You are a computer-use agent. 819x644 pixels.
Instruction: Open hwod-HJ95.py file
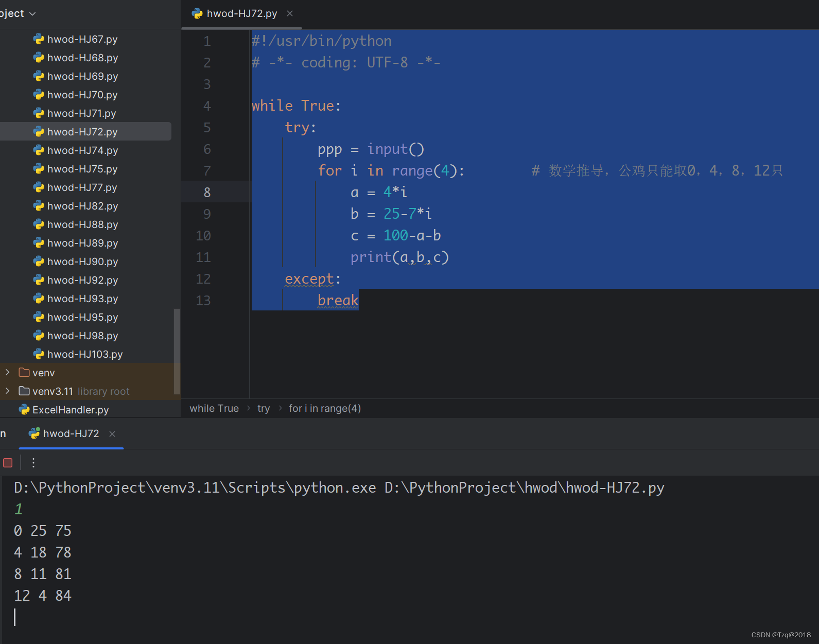pyautogui.click(x=82, y=317)
